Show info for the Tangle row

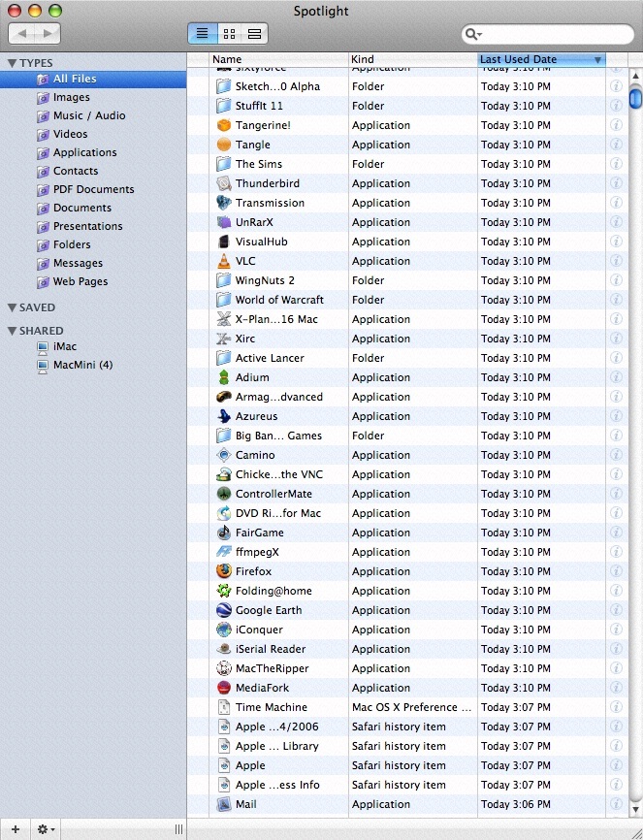(x=616, y=145)
